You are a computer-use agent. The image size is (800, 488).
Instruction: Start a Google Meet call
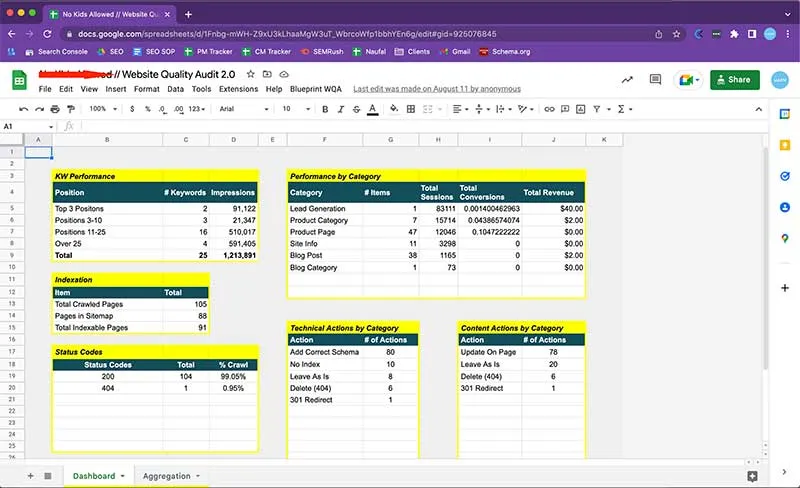pos(688,80)
